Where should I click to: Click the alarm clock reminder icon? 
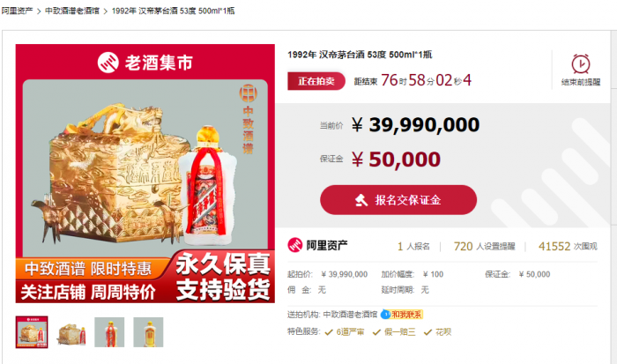[x=580, y=63]
